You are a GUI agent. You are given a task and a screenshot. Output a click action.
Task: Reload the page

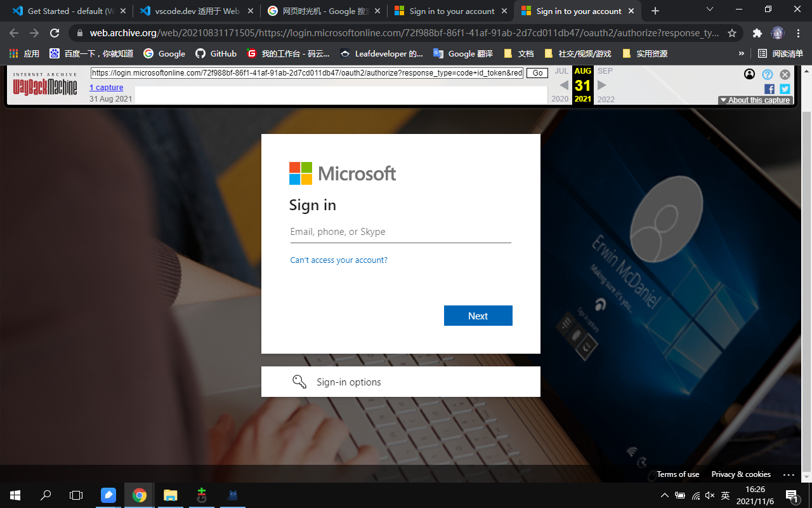click(55, 33)
